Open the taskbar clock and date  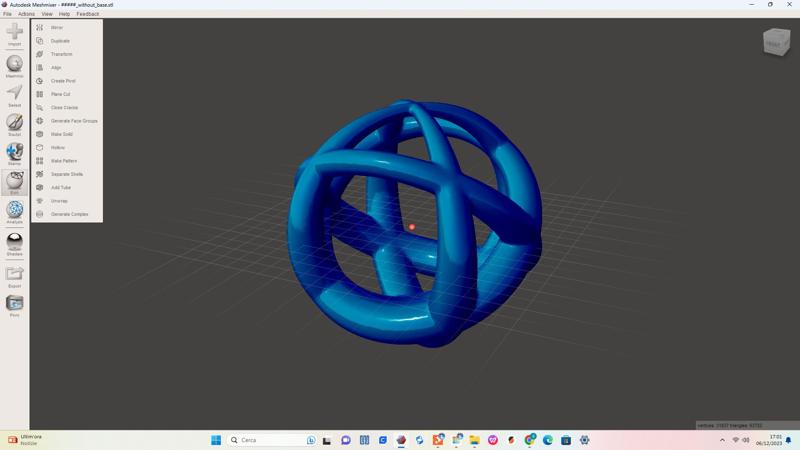coord(769,440)
